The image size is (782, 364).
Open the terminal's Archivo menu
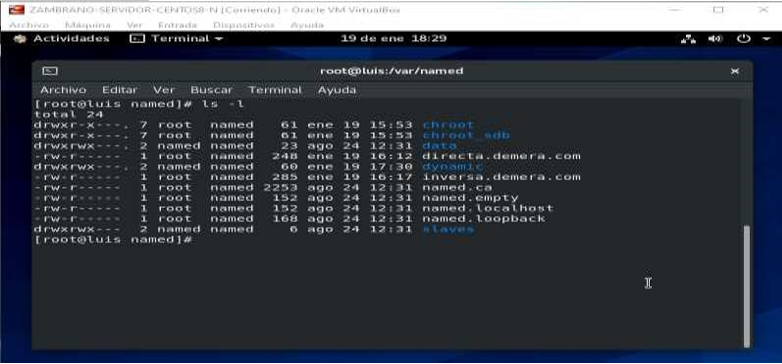(63, 90)
